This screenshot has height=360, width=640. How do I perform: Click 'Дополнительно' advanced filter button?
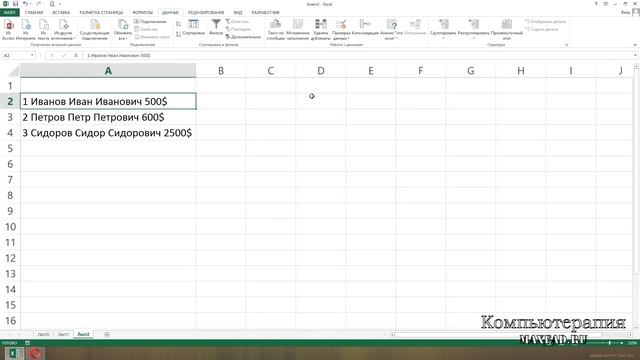243,37
